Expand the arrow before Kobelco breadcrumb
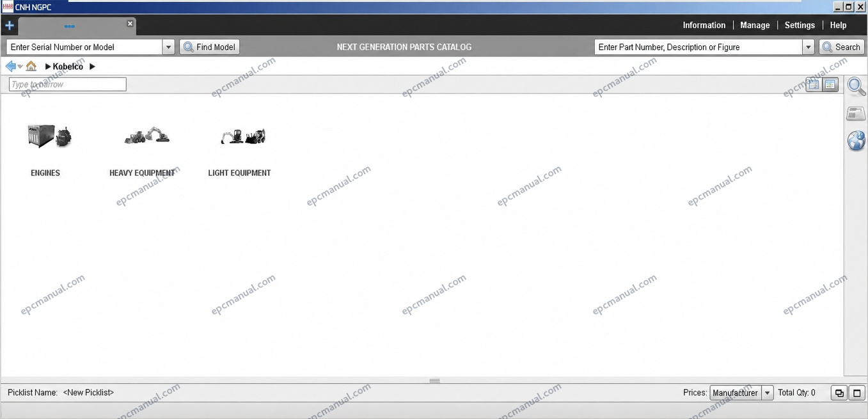This screenshot has width=868, height=419. tap(48, 67)
